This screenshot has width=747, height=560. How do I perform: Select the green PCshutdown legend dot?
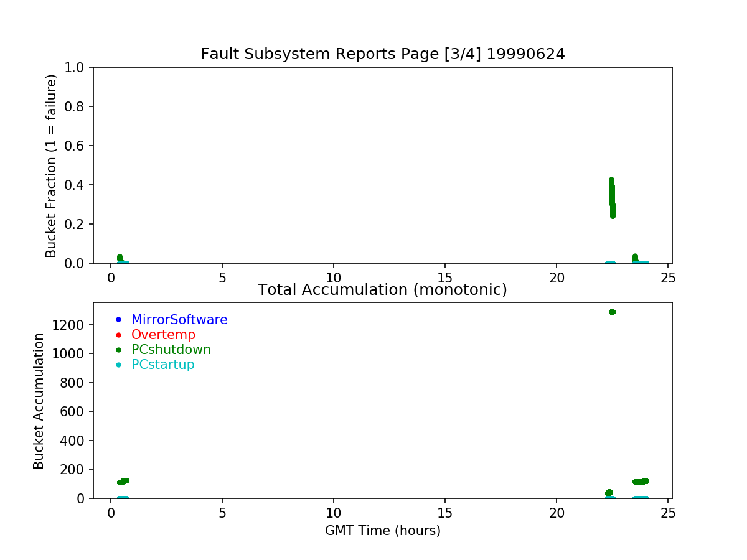118,350
